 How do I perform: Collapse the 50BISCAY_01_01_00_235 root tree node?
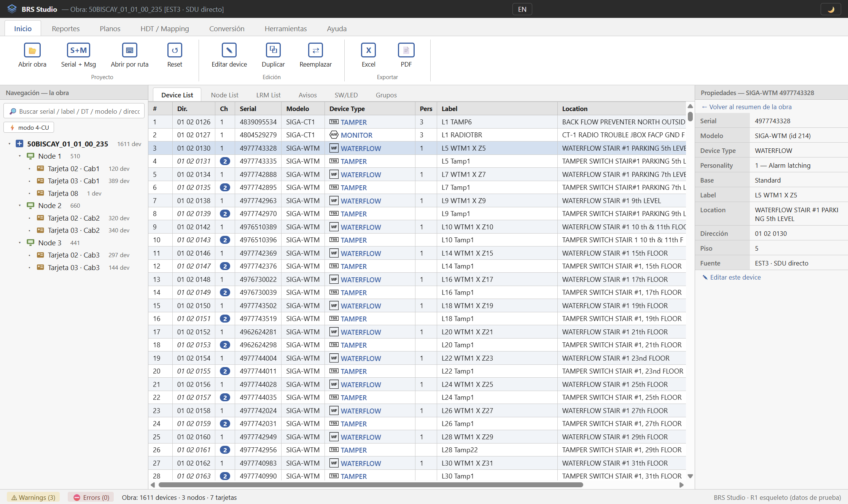[10, 144]
